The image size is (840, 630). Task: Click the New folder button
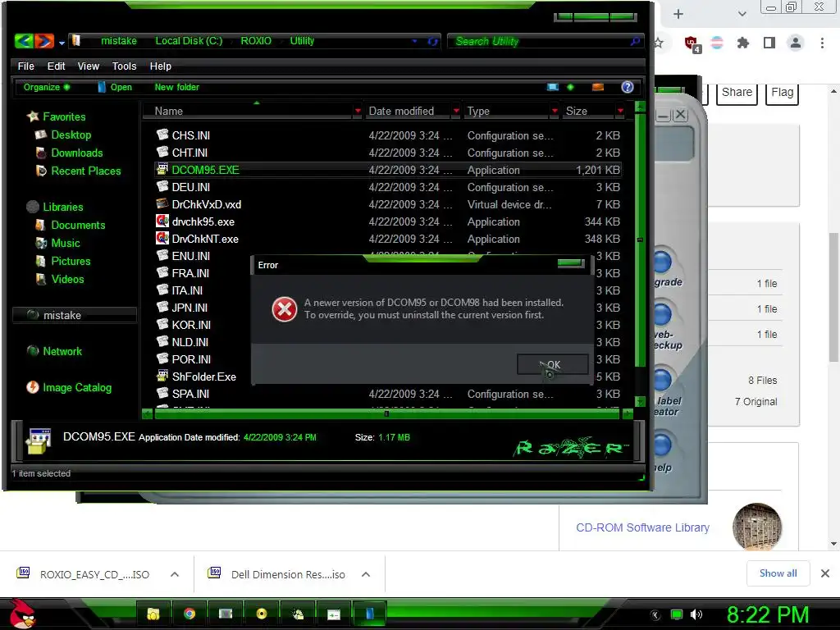point(177,87)
